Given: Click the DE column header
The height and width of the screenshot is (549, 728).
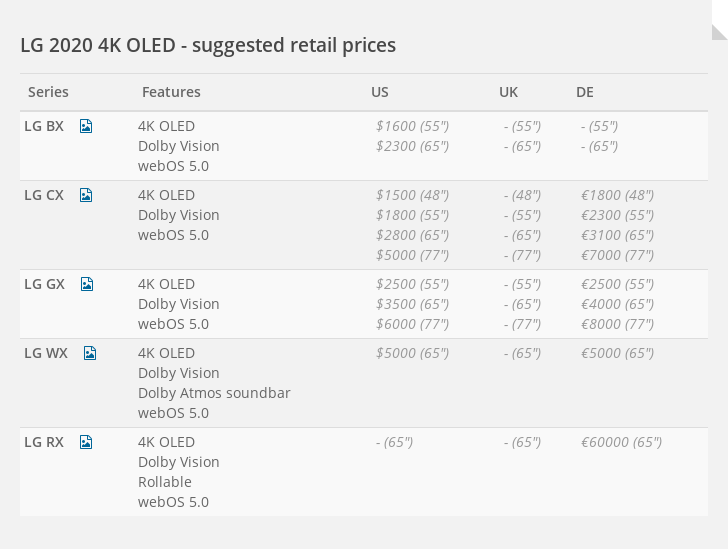Looking at the screenshot, I should 585,92.
